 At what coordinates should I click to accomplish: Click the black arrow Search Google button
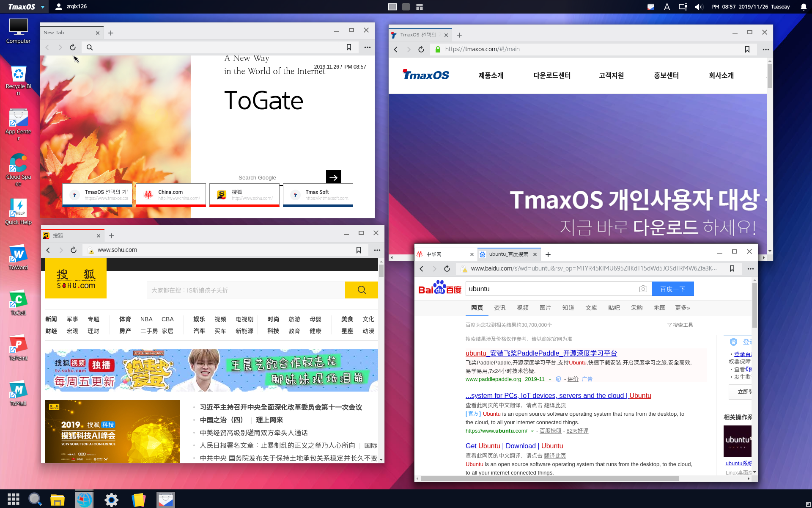334,177
